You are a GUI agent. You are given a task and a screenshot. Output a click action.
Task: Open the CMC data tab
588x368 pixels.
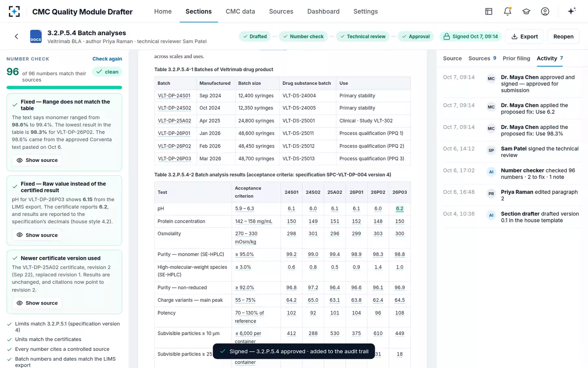click(240, 11)
